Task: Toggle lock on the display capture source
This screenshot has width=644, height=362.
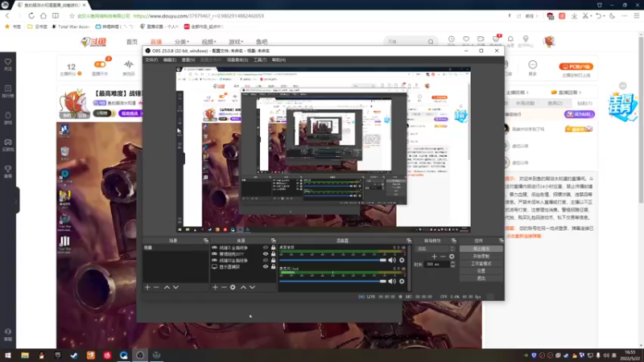Action: point(273,267)
